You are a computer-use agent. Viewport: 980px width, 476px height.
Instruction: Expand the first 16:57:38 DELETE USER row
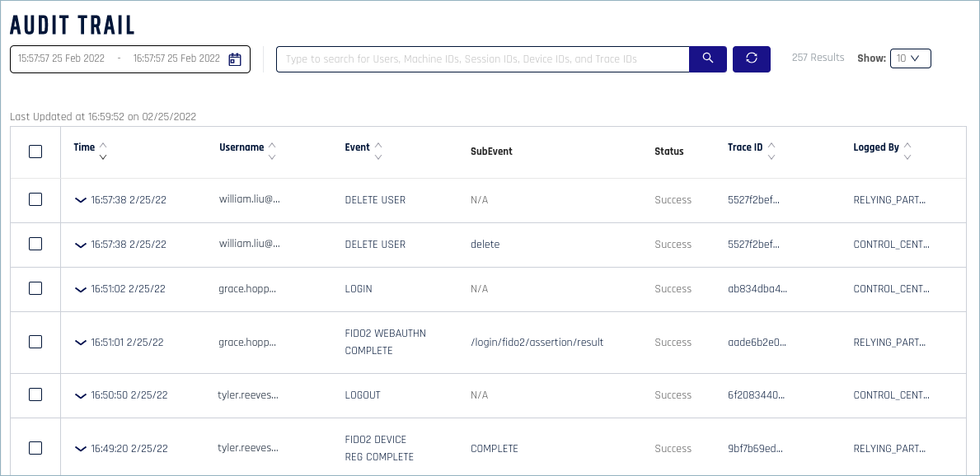80,200
